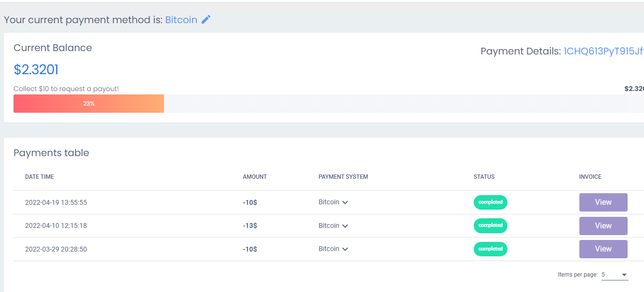Click the -10$ amount in 2022-03-29 row

(x=250, y=249)
